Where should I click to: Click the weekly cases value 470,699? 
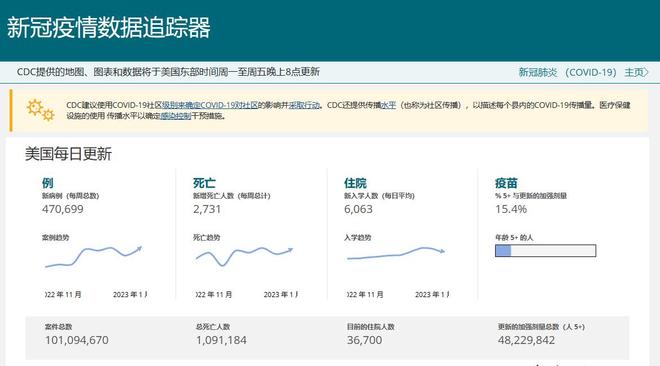63,209
